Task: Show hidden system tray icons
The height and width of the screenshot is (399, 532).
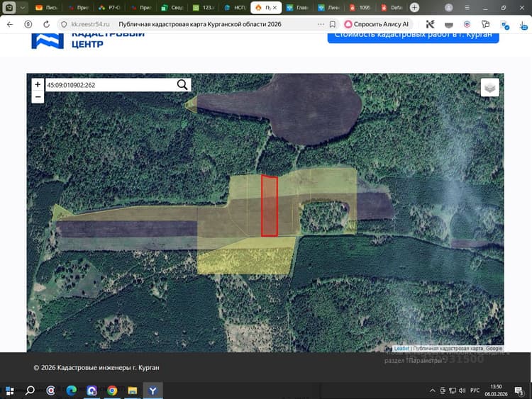Action: coord(432,390)
